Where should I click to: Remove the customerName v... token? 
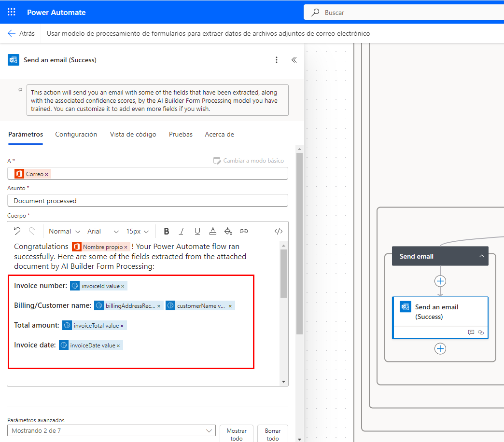coord(230,306)
